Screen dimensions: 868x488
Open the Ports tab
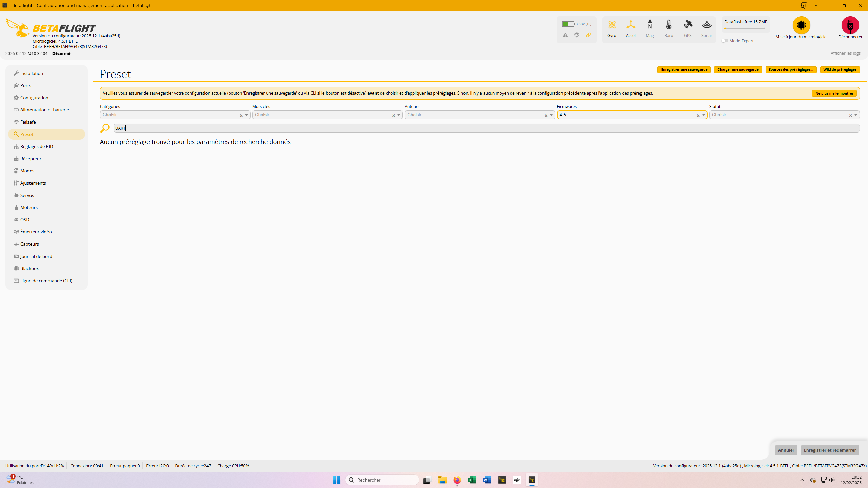(x=25, y=85)
